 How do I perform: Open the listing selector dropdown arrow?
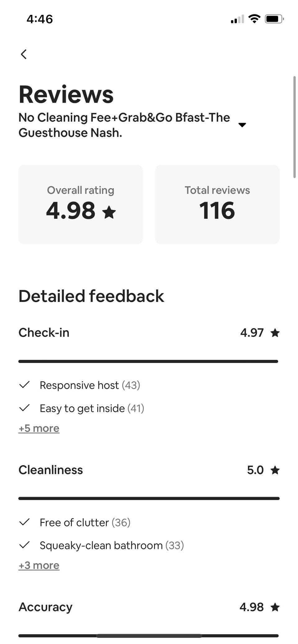point(242,125)
